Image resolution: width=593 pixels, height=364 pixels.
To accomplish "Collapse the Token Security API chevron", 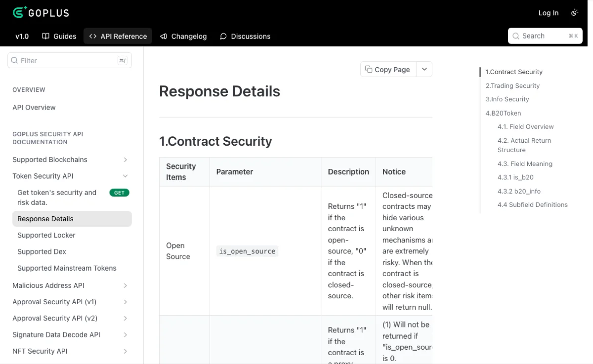I will pos(126,176).
